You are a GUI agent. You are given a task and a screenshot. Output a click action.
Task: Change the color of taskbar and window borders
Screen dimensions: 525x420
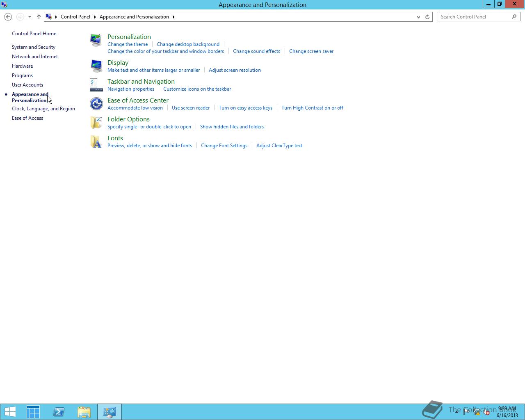tap(166, 51)
